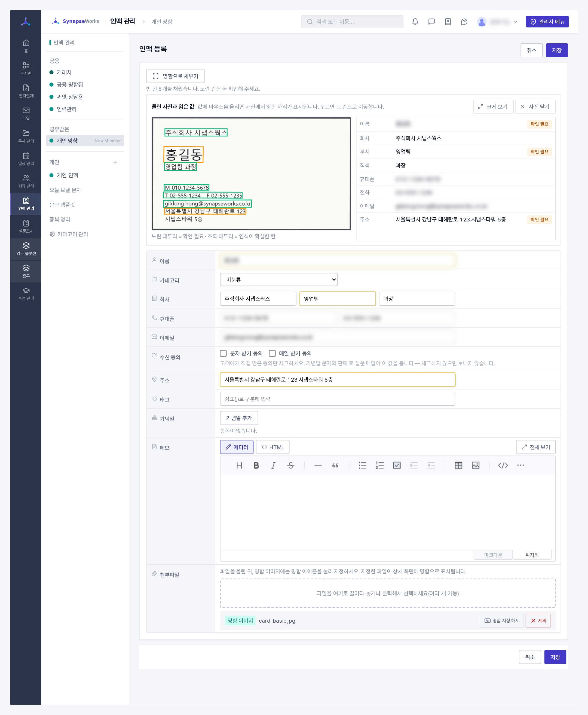Open 메일 in left sidebar

(x=26, y=114)
